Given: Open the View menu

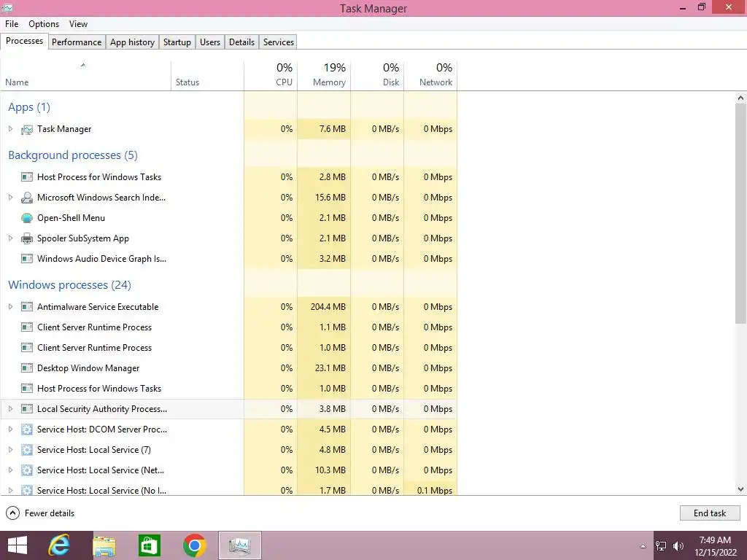Looking at the screenshot, I should click(78, 24).
